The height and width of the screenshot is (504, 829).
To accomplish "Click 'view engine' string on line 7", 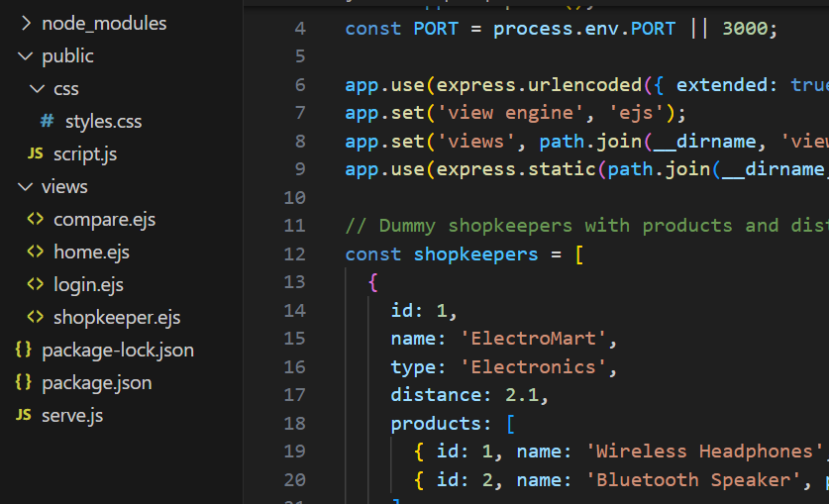I will point(510,113).
